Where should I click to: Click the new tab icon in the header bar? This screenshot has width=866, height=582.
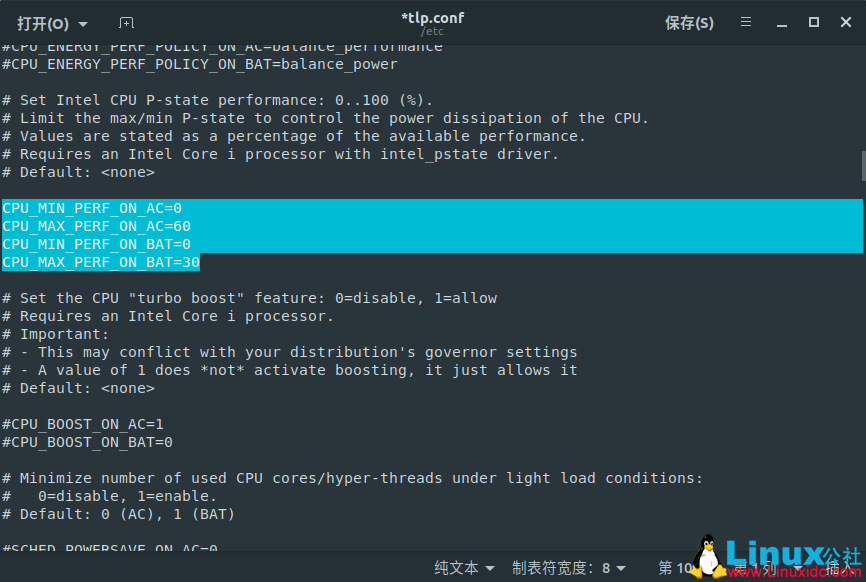tap(126, 22)
